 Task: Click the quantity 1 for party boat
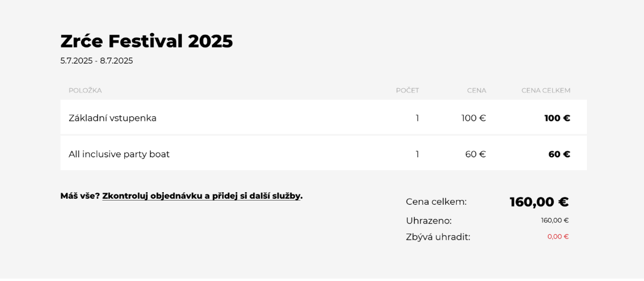tap(417, 154)
